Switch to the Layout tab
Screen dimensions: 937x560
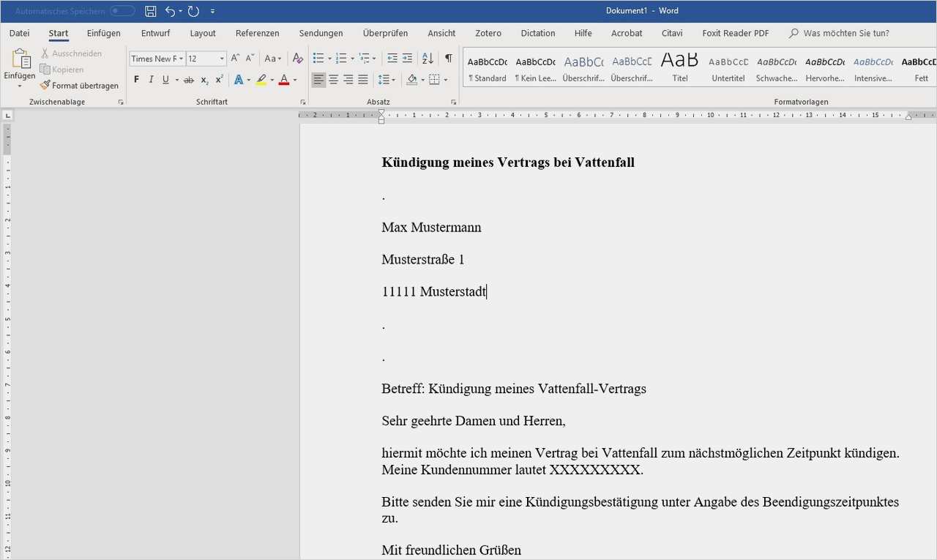(x=203, y=33)
